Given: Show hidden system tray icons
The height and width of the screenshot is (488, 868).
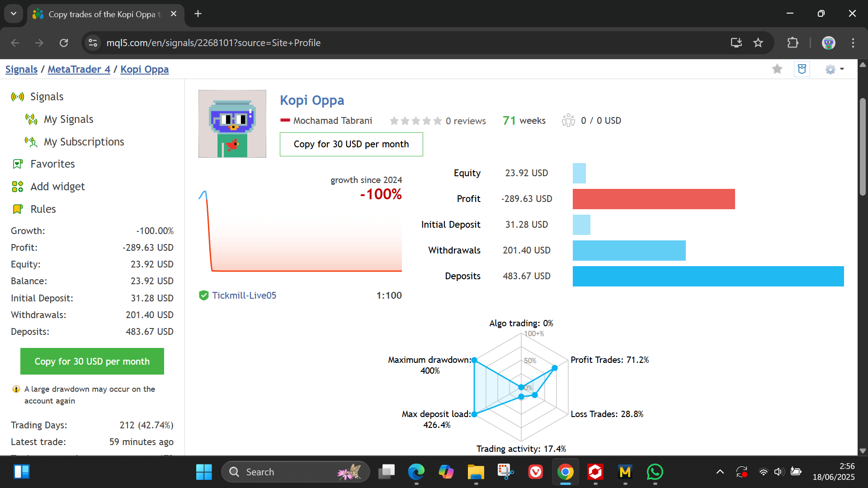Looking at the screenshot, I should (720, 472).
